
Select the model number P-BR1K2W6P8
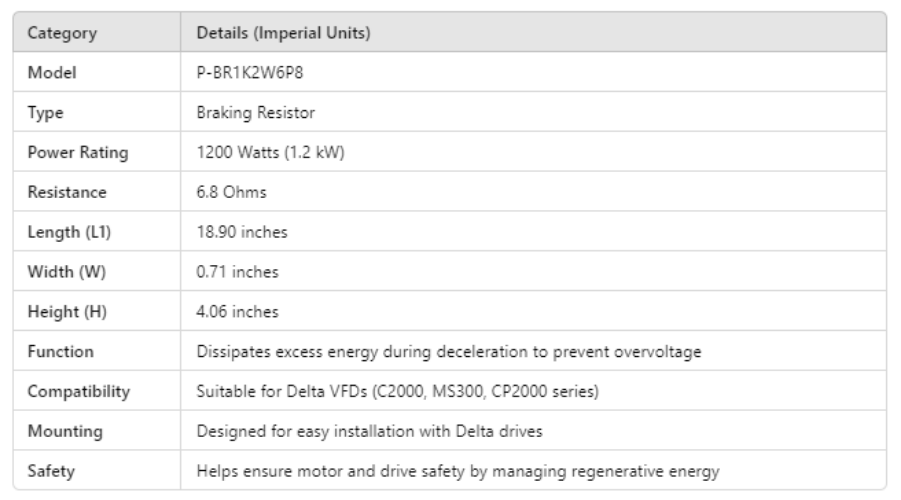coord(248,73)
